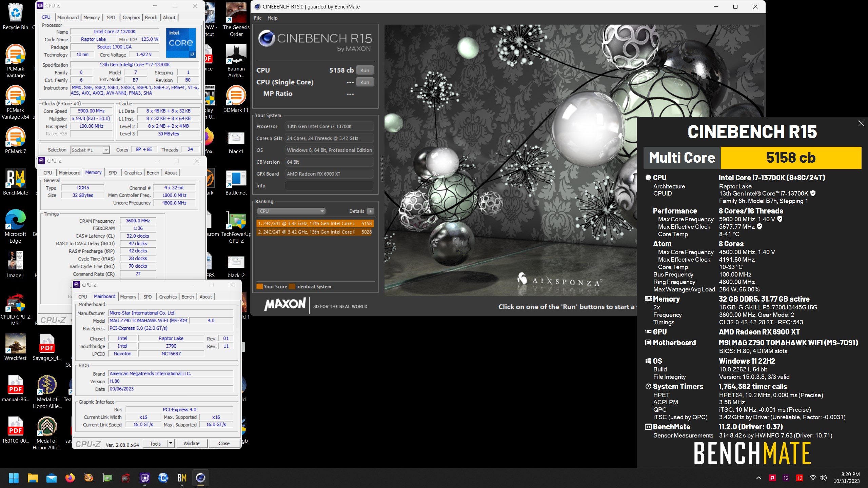Run the CPU (Single Core) test

[x=365, y=82]
